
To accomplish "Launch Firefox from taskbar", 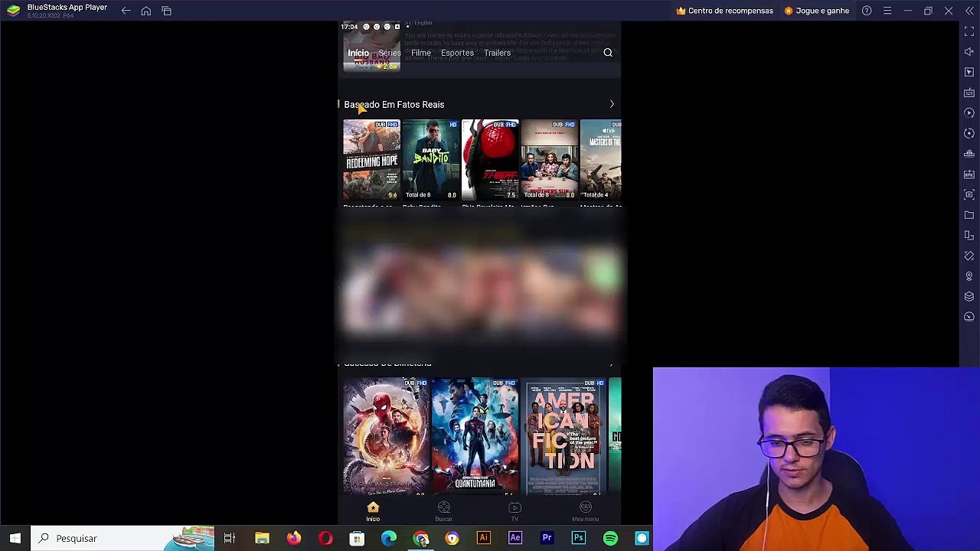I will 294,538.
